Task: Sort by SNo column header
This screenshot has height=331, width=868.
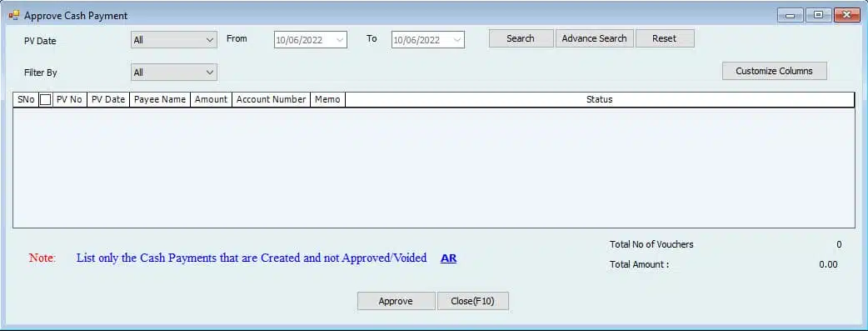Action: coord(26,100)
